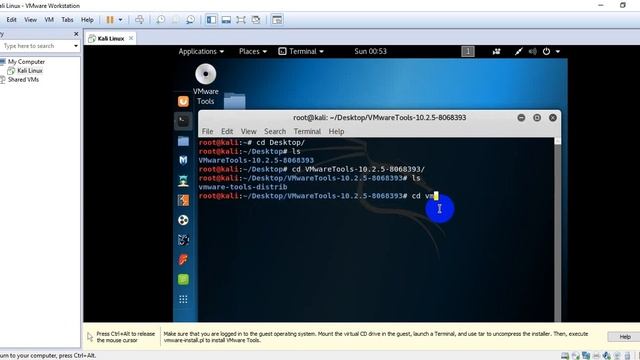Image resolution: width=640 pixels, height=360 pixels.
Task: Select Shared VMs in the library
Action: point(23,80)
